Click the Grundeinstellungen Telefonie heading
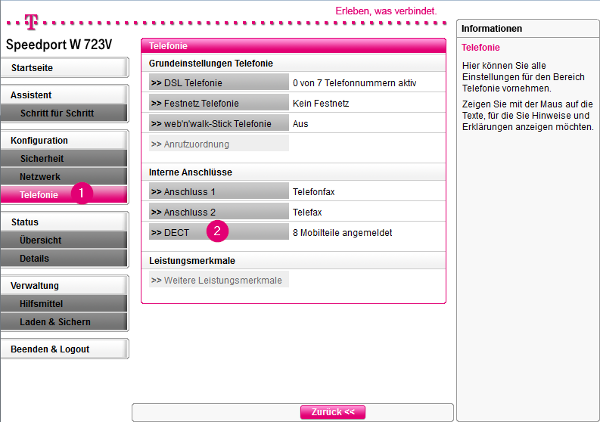The height and width of the screenshot is (422, 600). pos(211,63)
